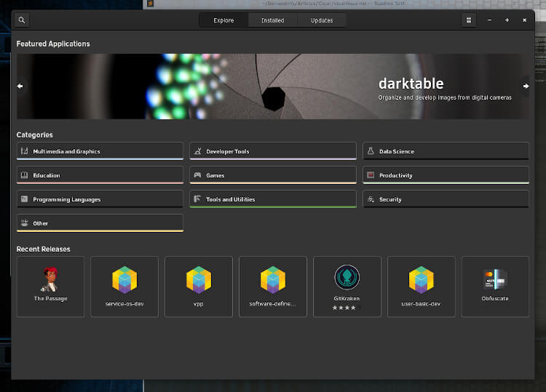Click the Games controller icon

(197, 175)
